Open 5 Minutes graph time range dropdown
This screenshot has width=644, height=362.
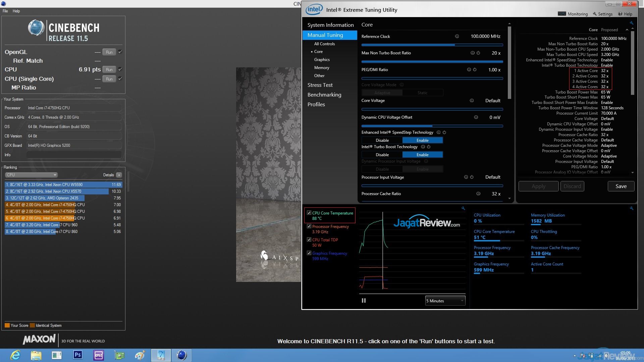pos(445,301)
